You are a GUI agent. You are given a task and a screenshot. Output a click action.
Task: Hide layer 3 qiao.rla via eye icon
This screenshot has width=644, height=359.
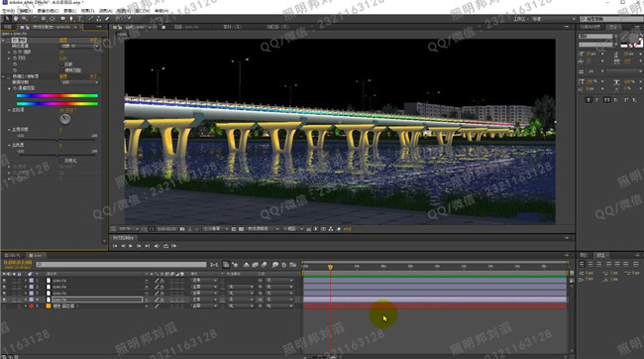point(5,294)
